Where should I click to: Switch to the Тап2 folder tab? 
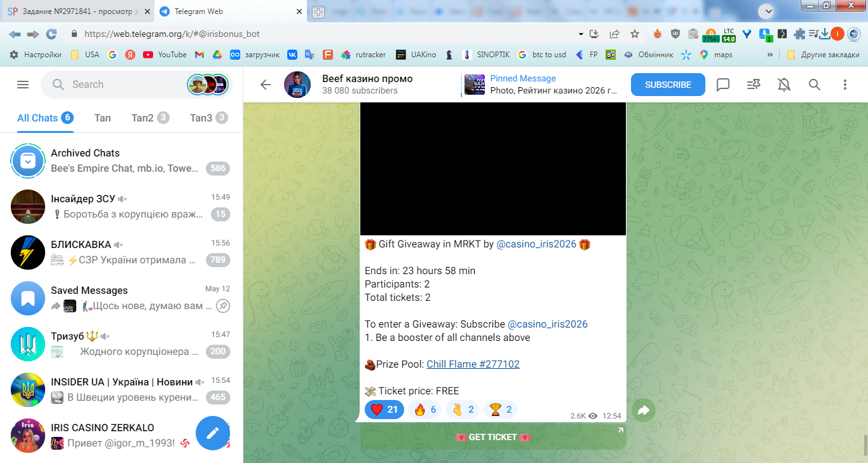(150, 118)
